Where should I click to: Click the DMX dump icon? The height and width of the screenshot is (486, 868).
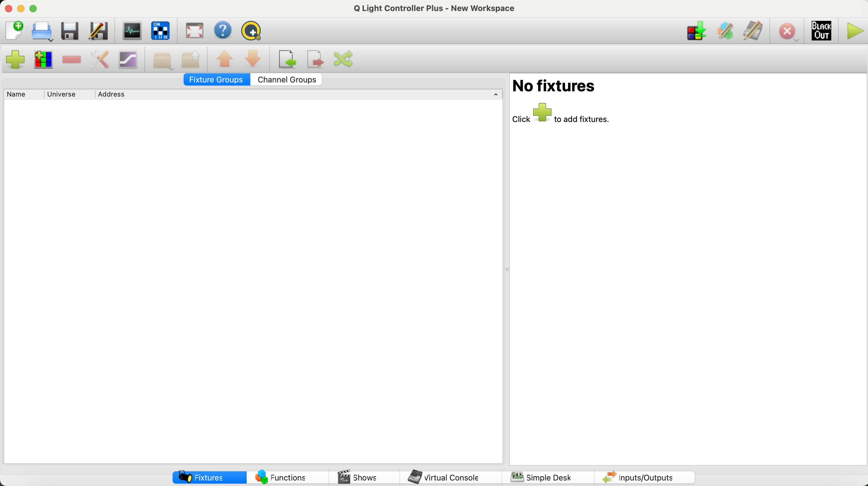click(697, 31)
